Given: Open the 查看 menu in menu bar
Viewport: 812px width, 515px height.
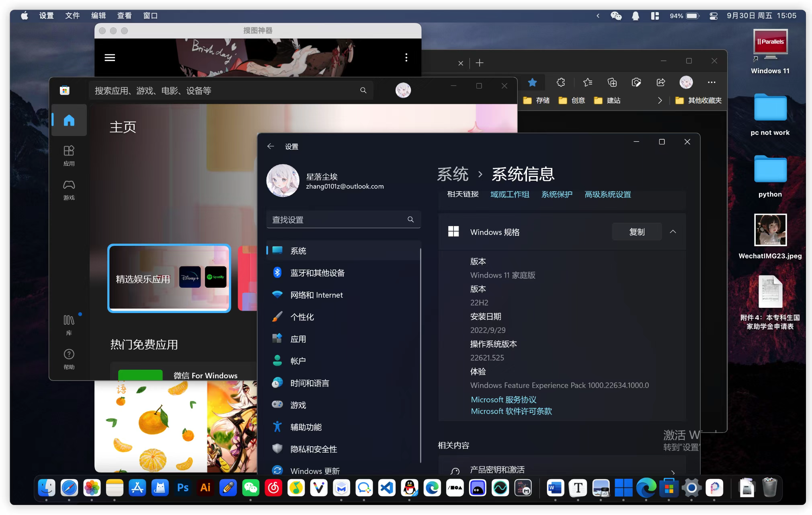Looking at the screenshot, I should click(x=124, y=16).
